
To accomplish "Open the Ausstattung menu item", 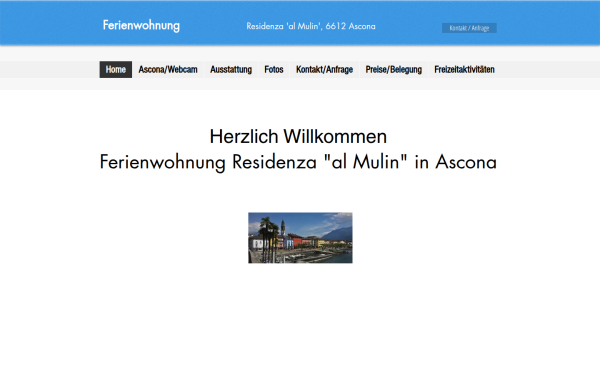I will click(231, 70).
